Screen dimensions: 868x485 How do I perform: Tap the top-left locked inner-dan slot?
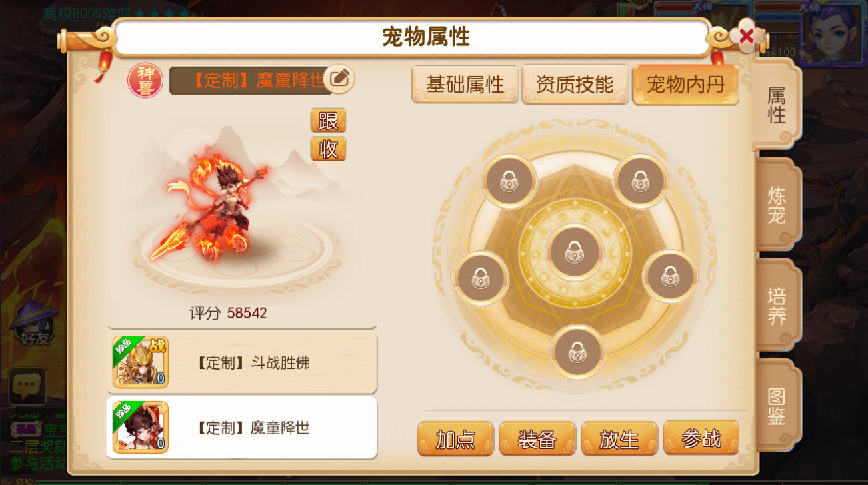click(509, 181)
